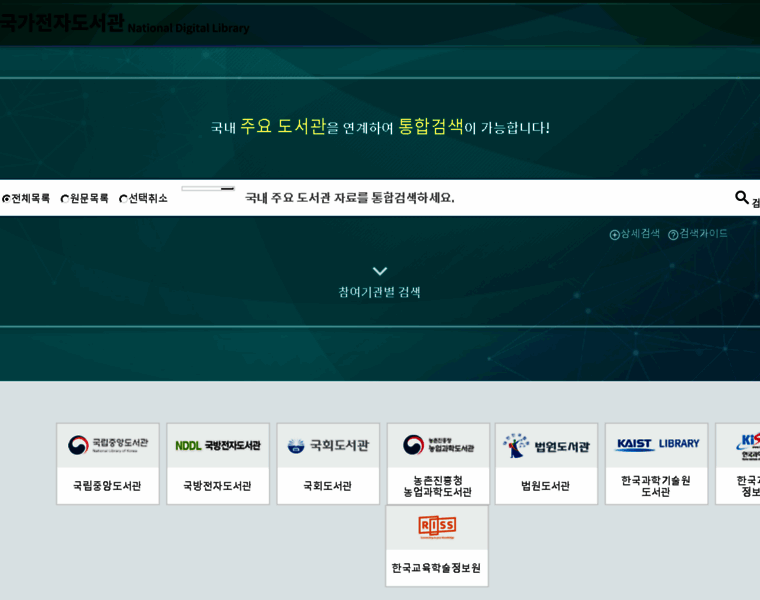Screen dimensions: 760x600
Task: Select the 전체목록 radio button
Action: (x=6, y=199)
